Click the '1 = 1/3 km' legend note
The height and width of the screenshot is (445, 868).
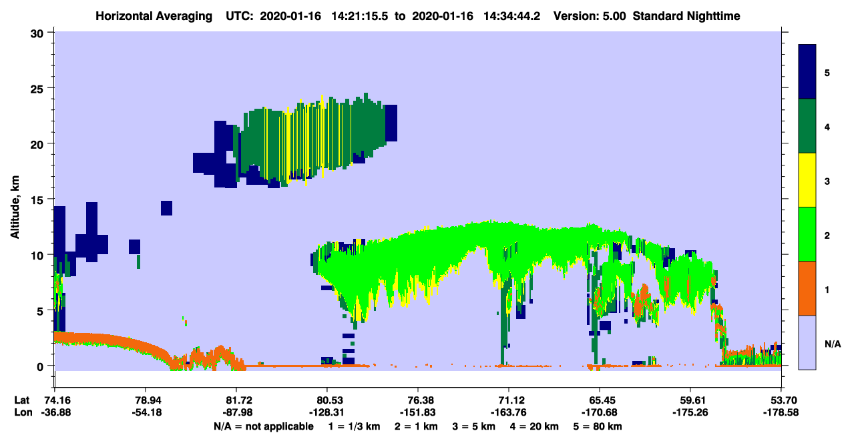pos(355,426)
